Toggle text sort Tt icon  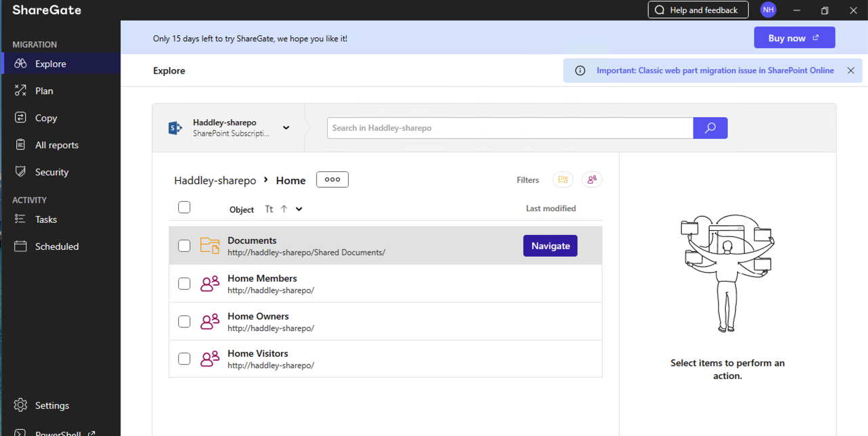(x=269, y=209)
